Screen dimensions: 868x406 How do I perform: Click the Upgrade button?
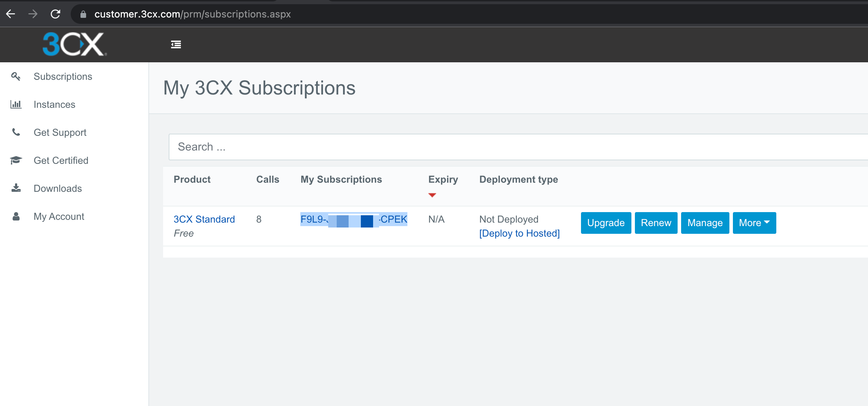pyautogui.click(x=606, y=223)
